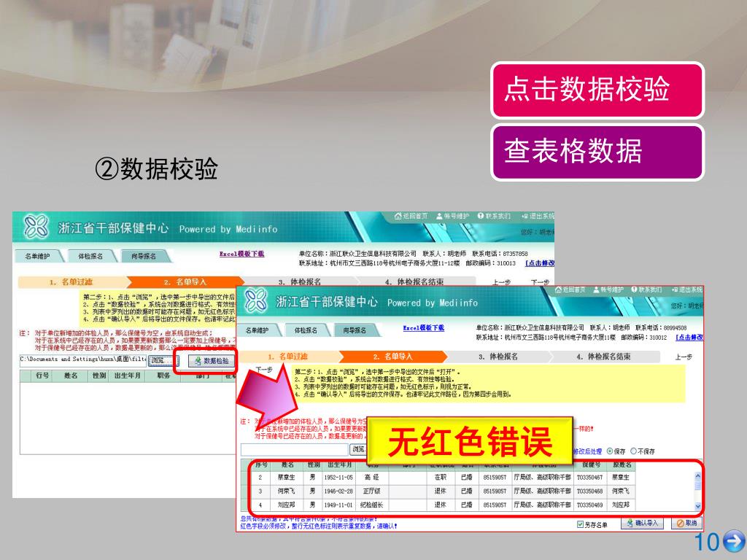
Task: Click 下一步 in the front window
Action: coord(264,370)
